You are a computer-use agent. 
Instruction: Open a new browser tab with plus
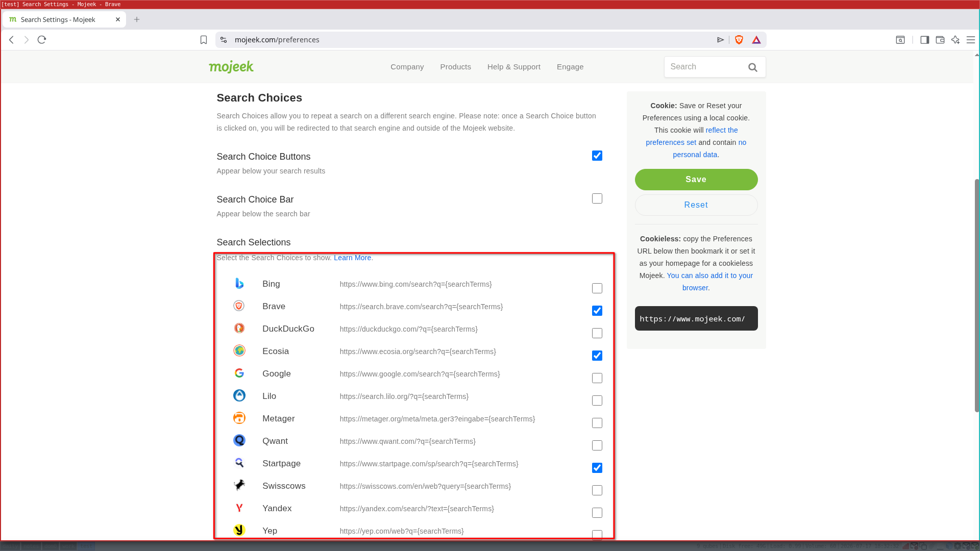click(x=137, y=19)
